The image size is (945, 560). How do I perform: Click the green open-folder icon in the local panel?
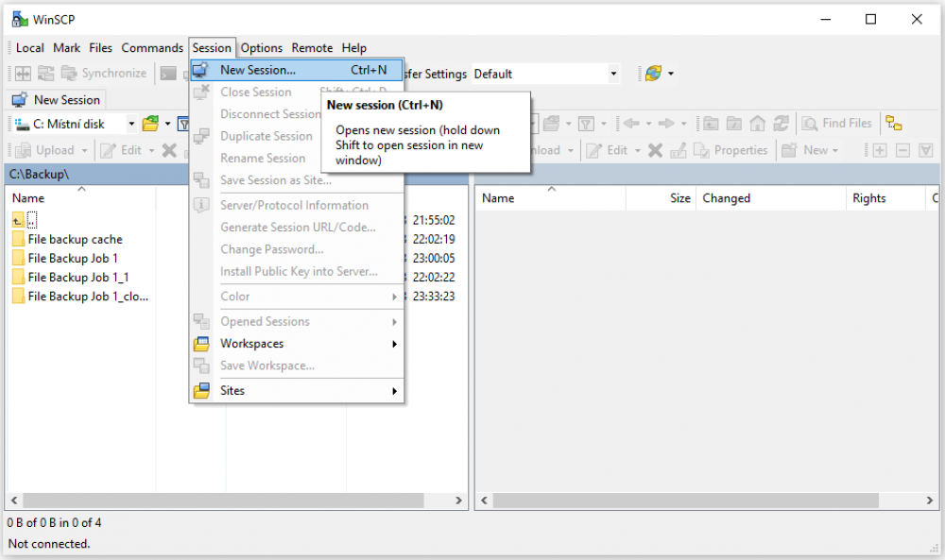coord(150,124)
